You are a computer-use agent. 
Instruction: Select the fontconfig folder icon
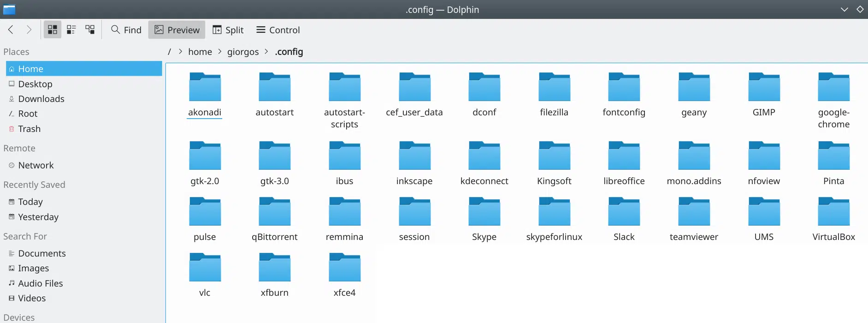point(624,87)
